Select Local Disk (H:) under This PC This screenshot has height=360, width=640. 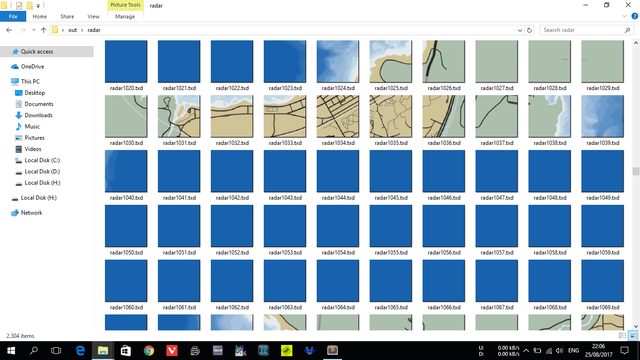click(x=42, y=183)
